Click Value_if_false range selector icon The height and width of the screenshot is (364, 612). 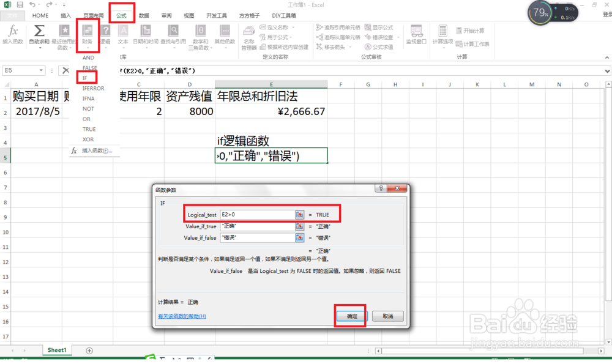pyautogui.click(x=299, y=237)
